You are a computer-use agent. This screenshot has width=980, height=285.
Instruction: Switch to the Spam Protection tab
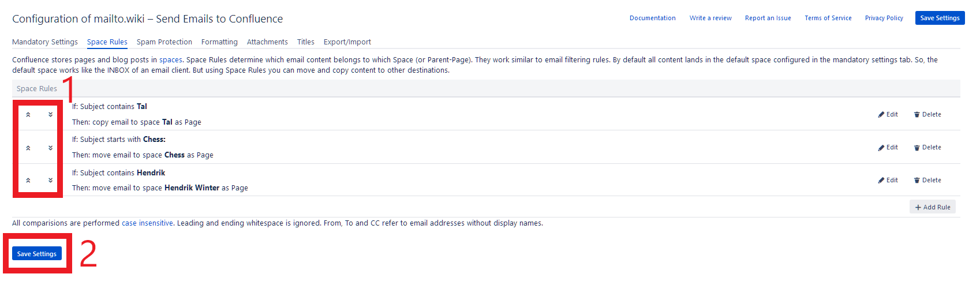(x=164, y=42)
